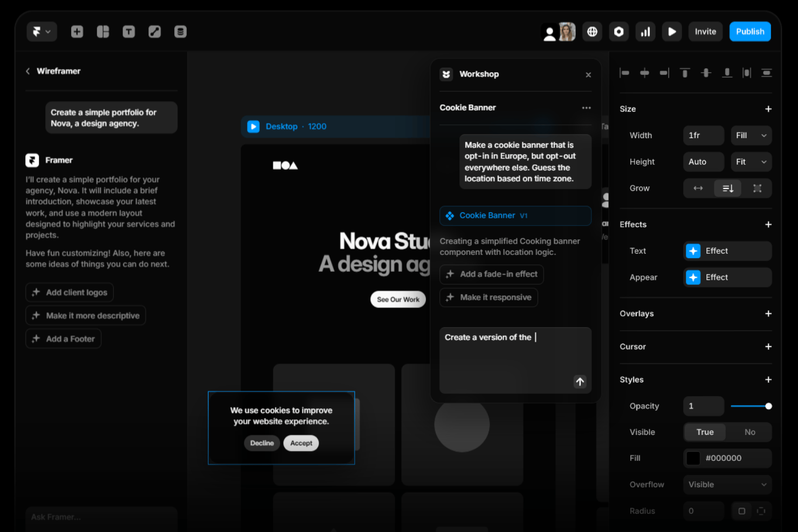This screenshot has height=532, width=798.
Task: Select the Text tool icon
Action: (x=129, y=32)
